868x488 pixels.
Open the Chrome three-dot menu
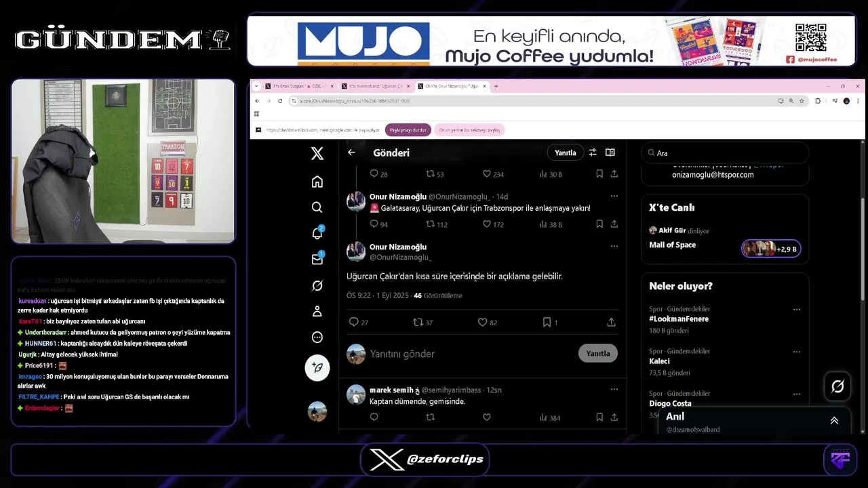coord(859,101)
